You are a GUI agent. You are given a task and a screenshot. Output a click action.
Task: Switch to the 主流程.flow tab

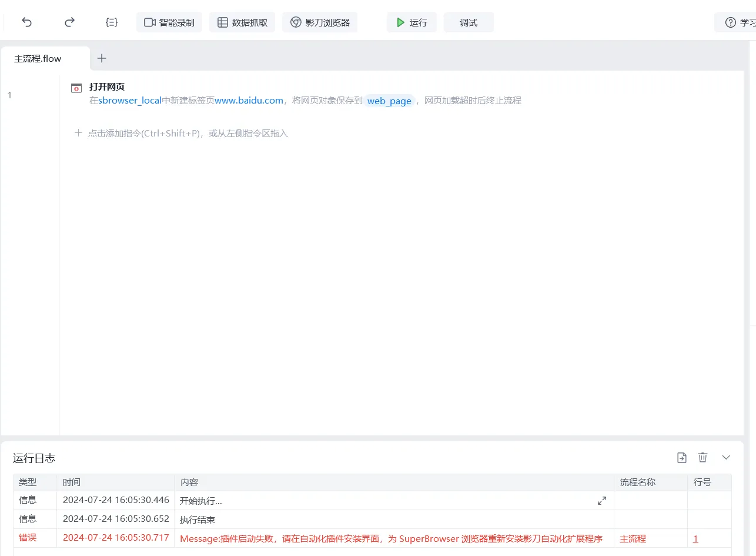tap(38, 59)
